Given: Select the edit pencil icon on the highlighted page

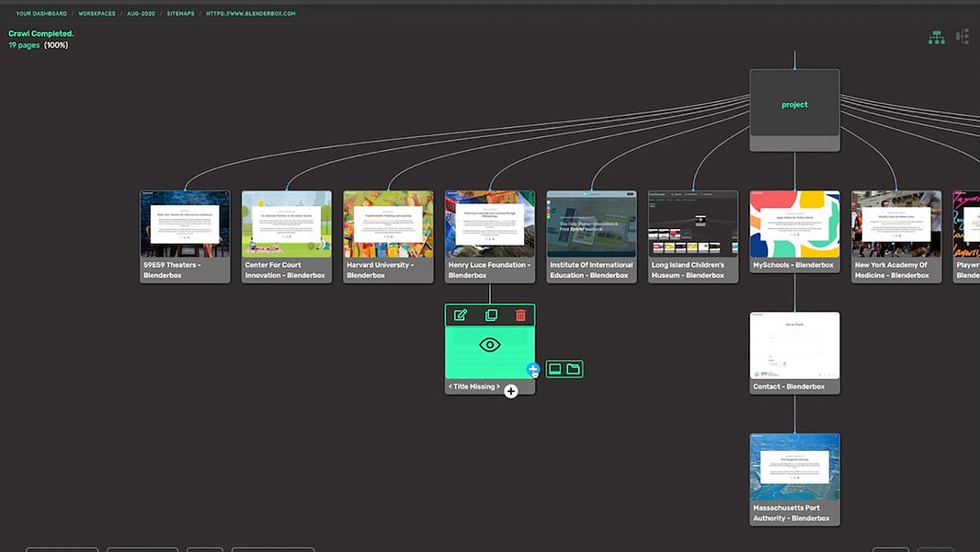Looking at the screenshot, I should 460,315.
